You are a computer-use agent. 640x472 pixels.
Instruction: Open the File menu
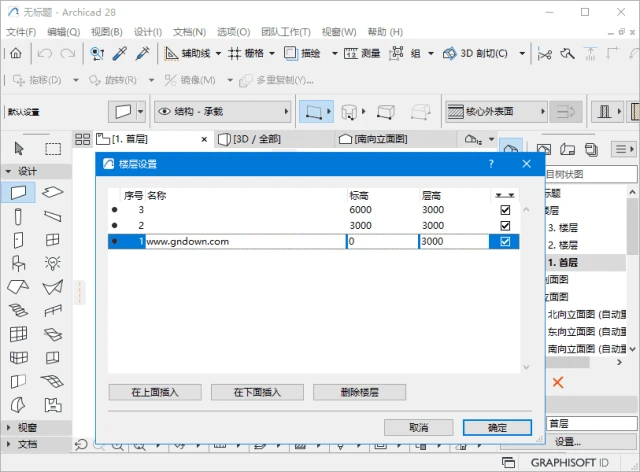tap(21, 32)
